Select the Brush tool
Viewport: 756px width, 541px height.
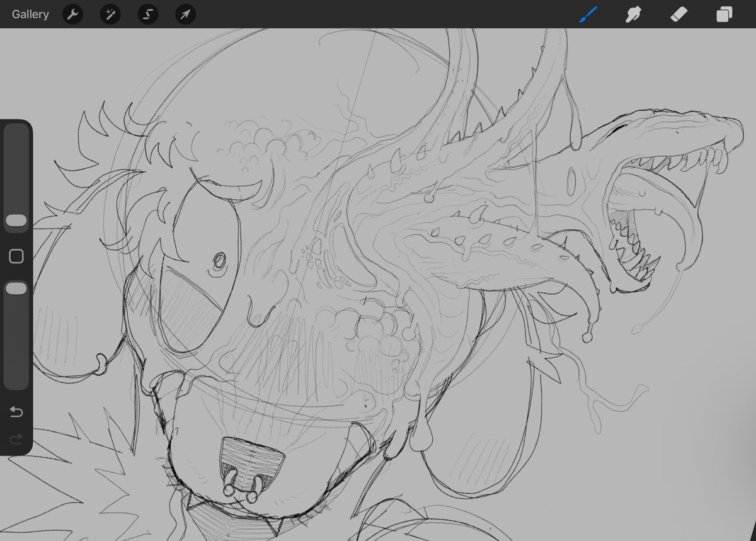click(588, 14)
